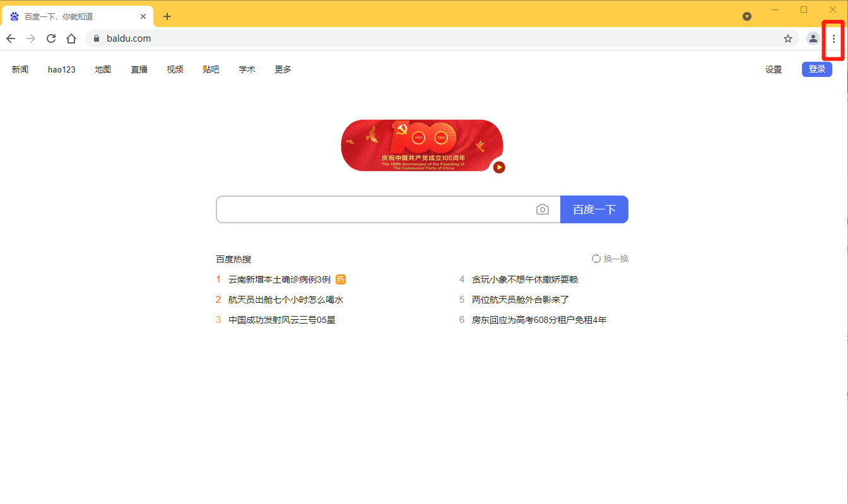Image resolution: width=848 pixels, height=504 pixels.
Task: Open hot search 贪玩小象不想午休撒娇耍赖
Action: (x=525, y=279)
